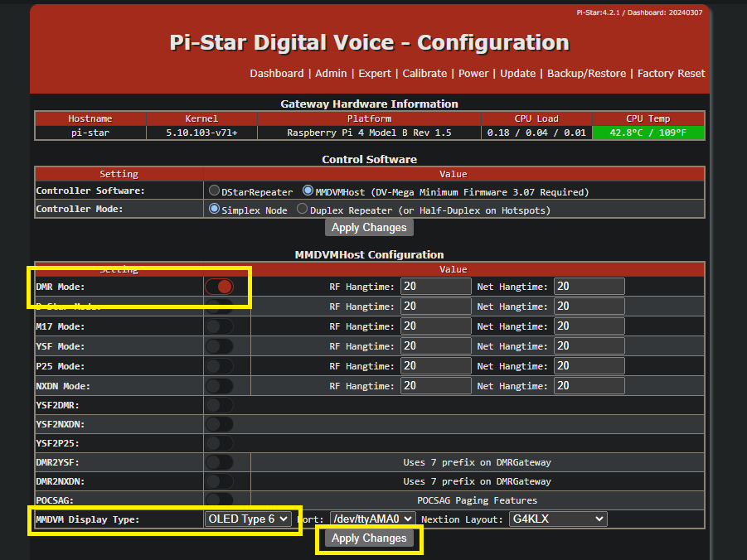Click Apply Changes under Control Software

coord(369,227)
